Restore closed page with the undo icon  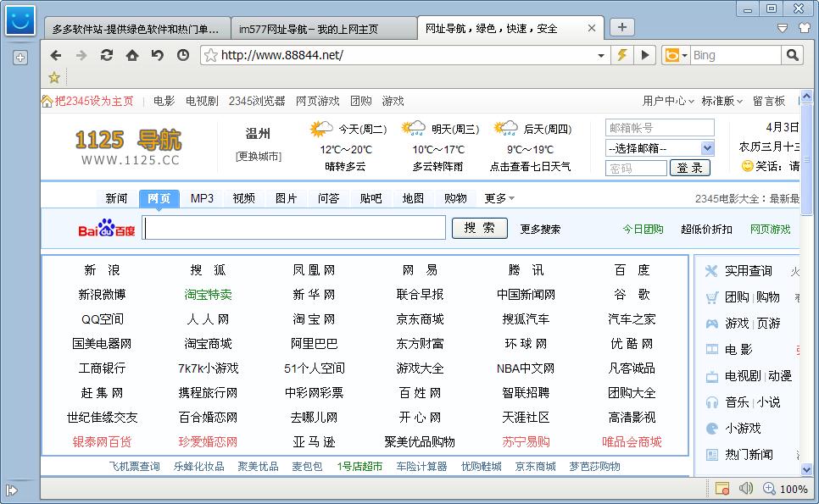(157, 55)
